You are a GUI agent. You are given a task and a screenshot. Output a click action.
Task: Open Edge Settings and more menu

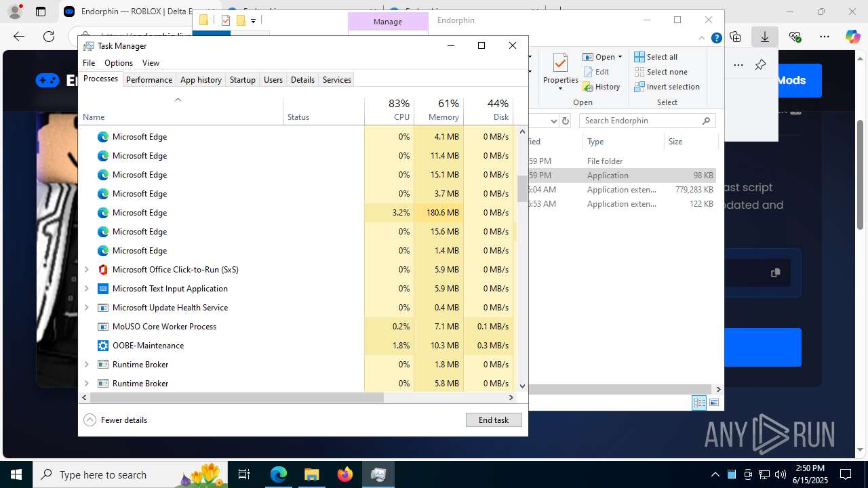pos(825,37)
